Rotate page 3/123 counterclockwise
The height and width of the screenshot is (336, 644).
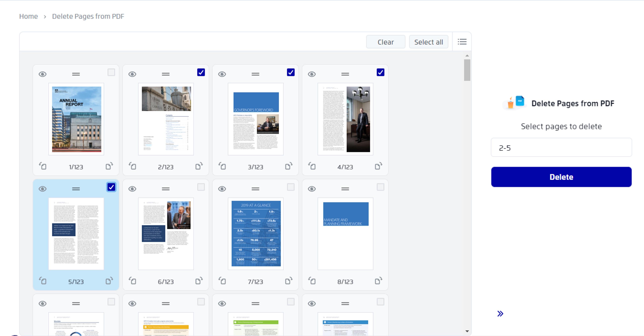[x=222, y=166]
